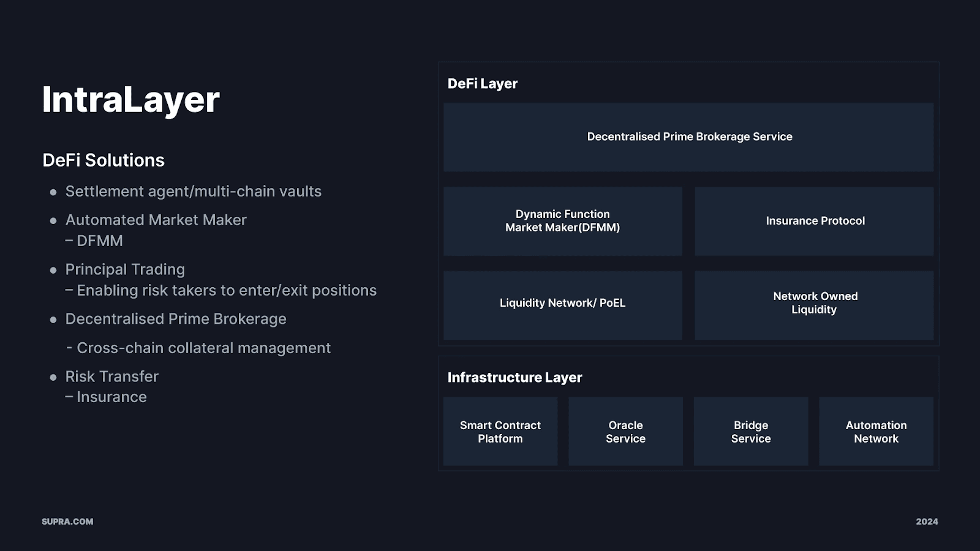Screen dimensions: 980x551
Task: Click the Insurance Protocol box
Action: [x=814, y=221]
